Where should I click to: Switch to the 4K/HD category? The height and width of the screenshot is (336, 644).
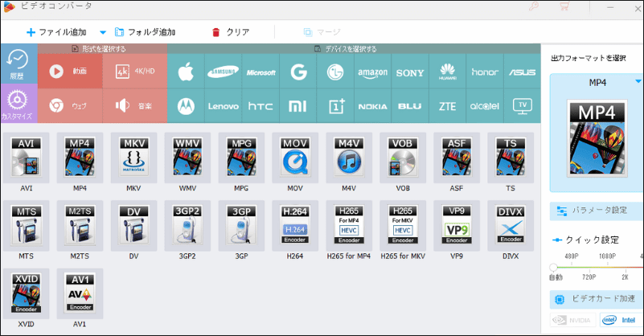(x=135, y=71)
